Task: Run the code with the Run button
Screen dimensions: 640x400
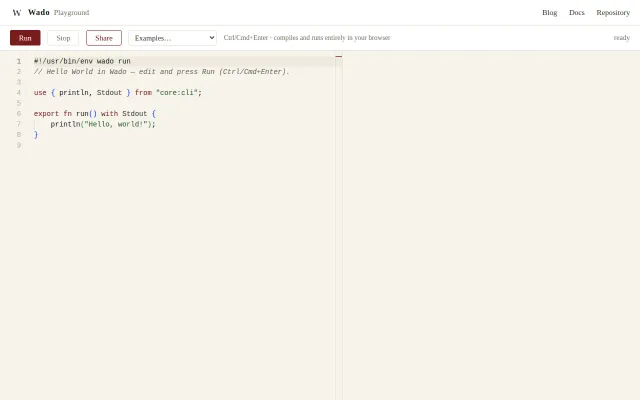Action: 25,38
